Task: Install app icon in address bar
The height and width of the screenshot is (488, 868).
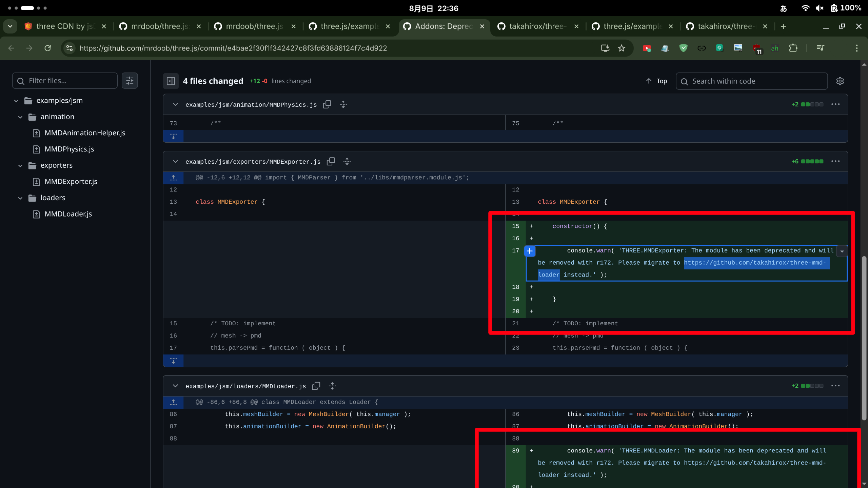Action: (605, 48)
